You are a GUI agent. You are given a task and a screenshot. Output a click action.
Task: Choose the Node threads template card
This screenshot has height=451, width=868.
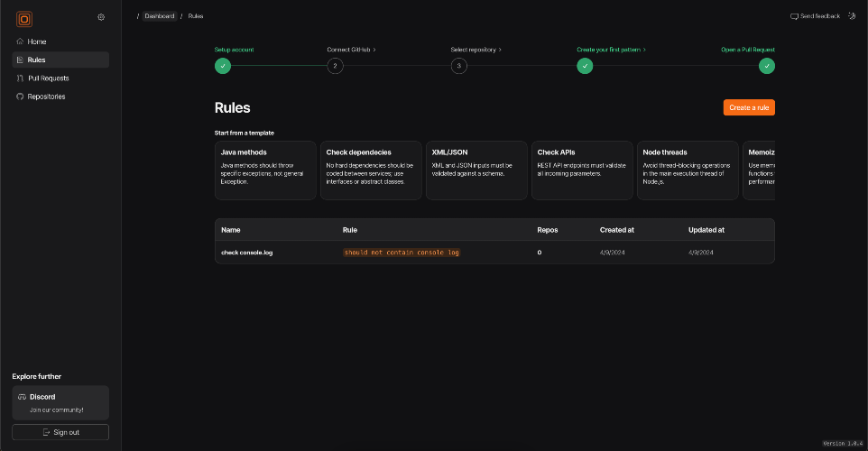coord(688,170)
